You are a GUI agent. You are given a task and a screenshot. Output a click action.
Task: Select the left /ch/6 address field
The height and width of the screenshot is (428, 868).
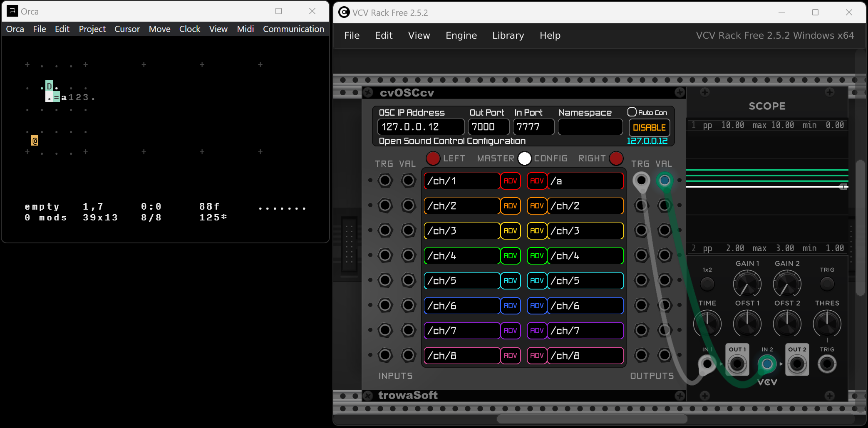click(462, 306)
